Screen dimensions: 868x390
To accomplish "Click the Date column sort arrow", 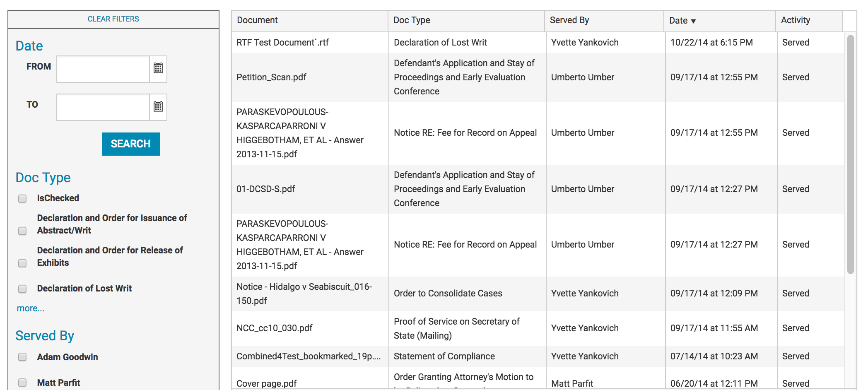I will pyautogui.click(x=693, y=21).
